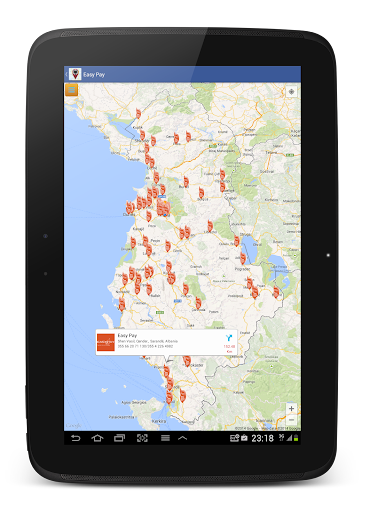369x512 pixels.
Task: Tap the northernmost red marker on map
Action: click(138, 113)
